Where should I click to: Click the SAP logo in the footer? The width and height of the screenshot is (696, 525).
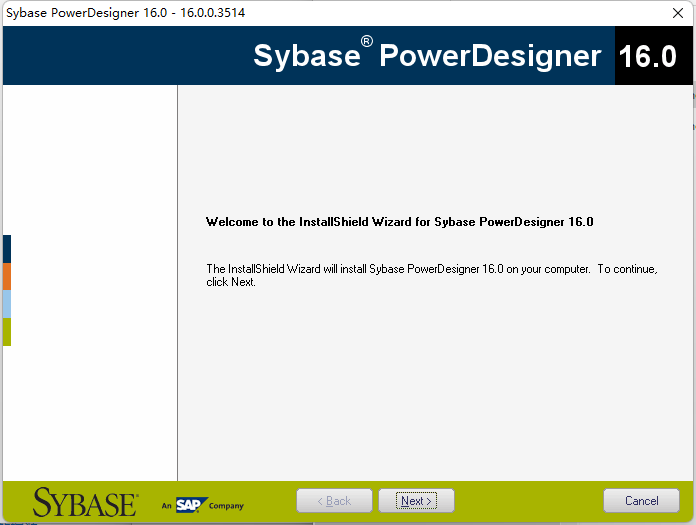click(191, 505)
